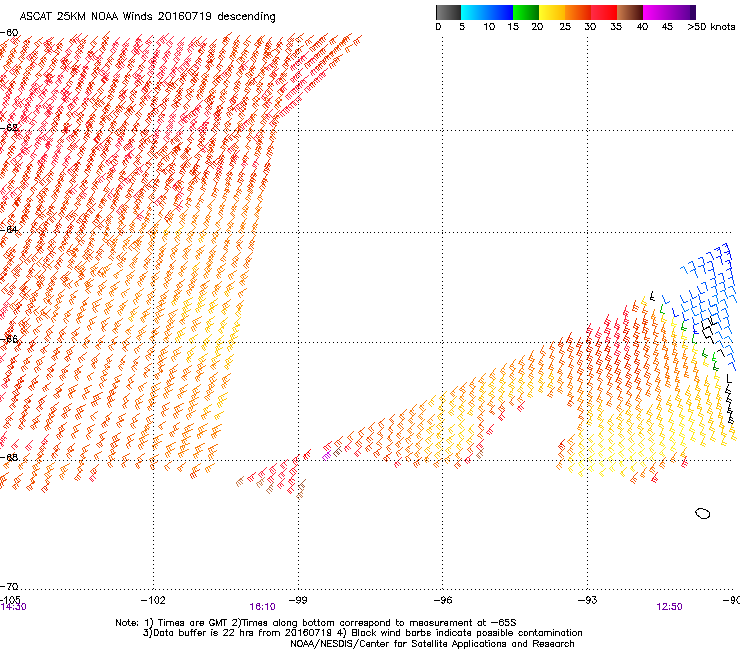Click the yellow 20-25 knots color segment
The height and width of the screenshot is (650, 740).
[552, 12]
